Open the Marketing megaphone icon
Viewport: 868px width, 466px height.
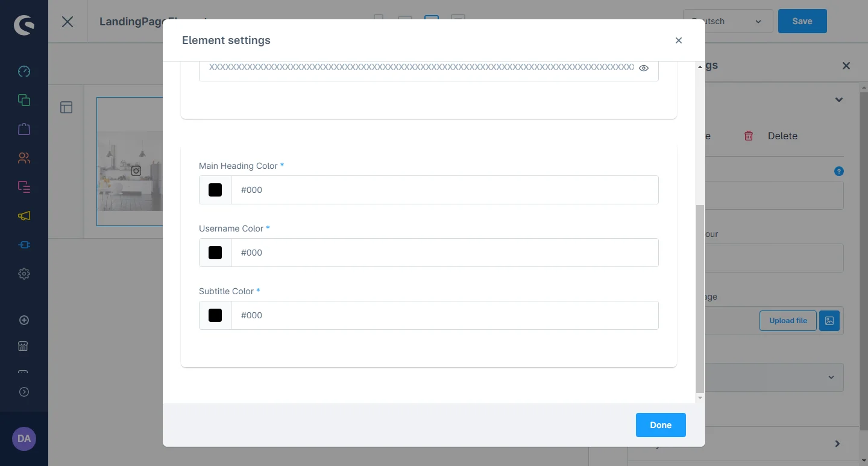(x=24, y=216)
